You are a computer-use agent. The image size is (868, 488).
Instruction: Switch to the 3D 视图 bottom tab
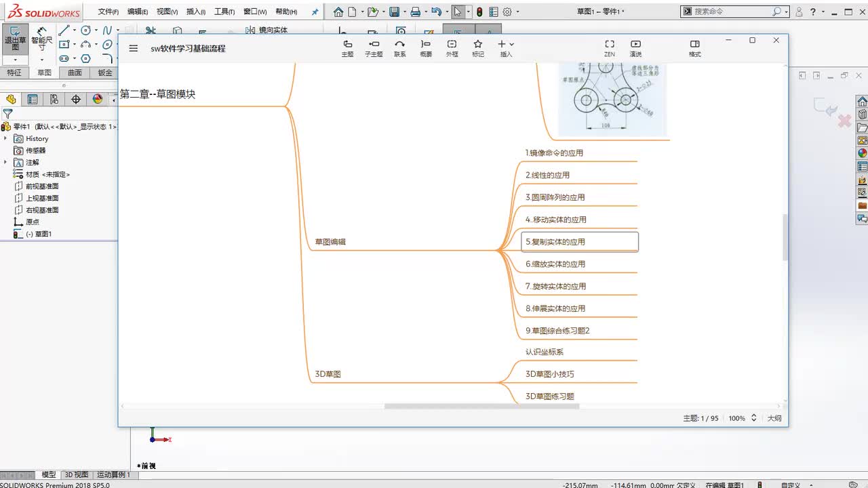[77, 475]
